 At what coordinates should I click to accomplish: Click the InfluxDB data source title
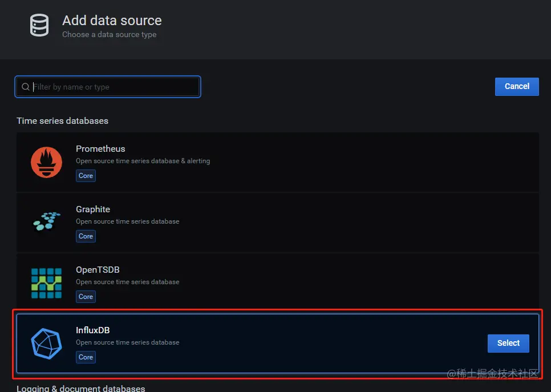pyautogui.click(x=92, y=330)
